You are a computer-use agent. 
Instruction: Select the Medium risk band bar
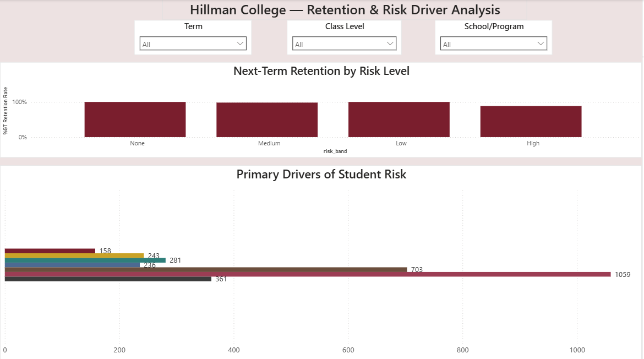pos(267,119)
